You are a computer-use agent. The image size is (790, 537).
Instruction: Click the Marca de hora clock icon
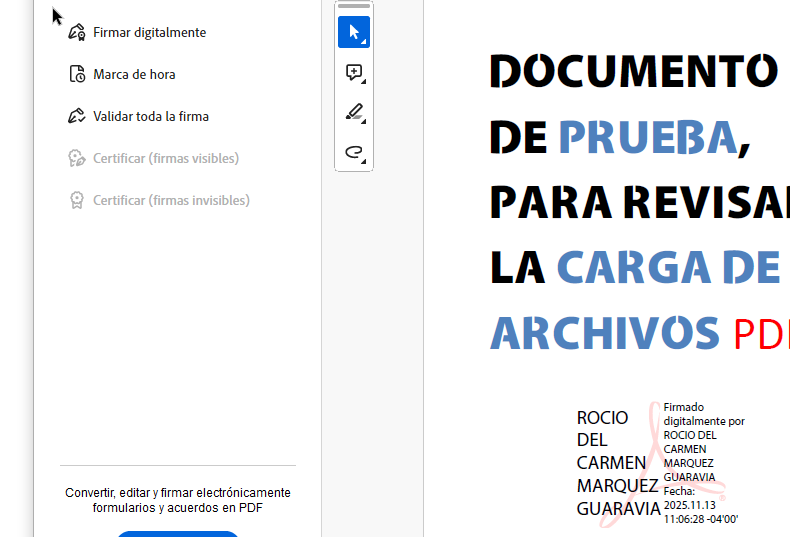[x=77, y=74]
